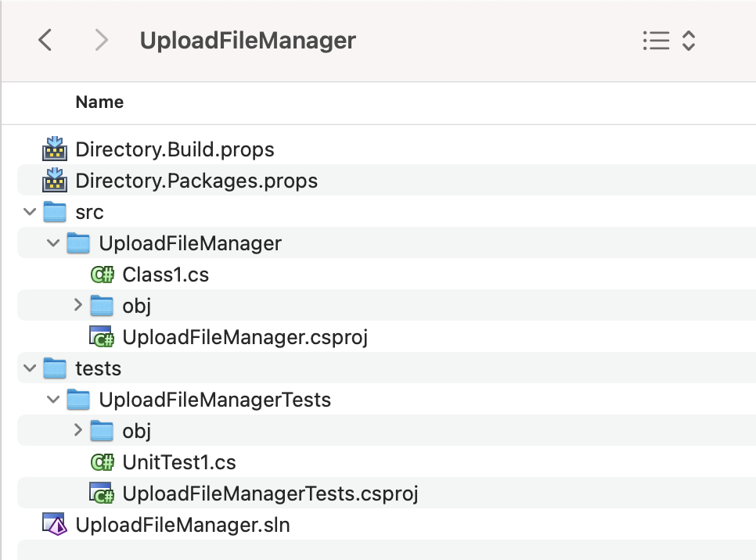The image size is (756, 560).
Task: Click the Directory.Build.props file icon
Action: (x=55, y=149)
